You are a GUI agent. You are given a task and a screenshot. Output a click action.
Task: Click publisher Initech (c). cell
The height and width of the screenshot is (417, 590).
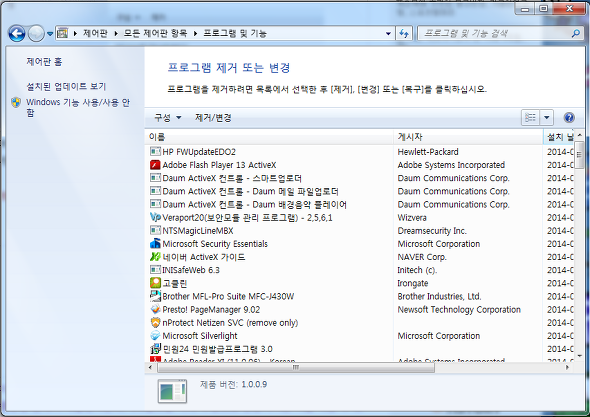click(417, 270)
